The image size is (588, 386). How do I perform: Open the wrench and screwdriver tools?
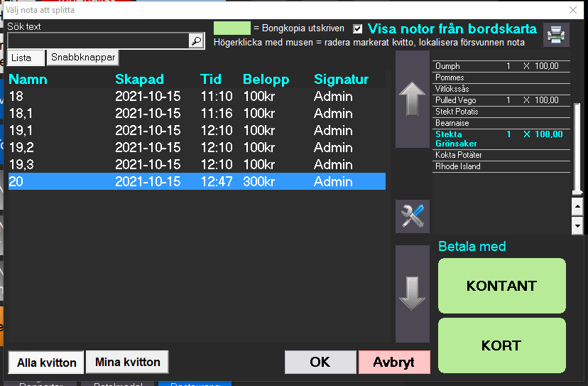[413, 216]
